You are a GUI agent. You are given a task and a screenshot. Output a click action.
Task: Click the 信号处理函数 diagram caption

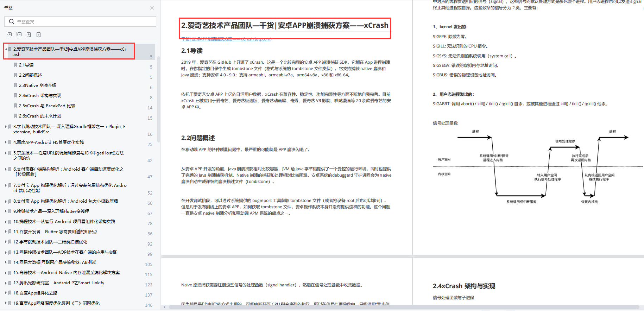coord(445,123)
